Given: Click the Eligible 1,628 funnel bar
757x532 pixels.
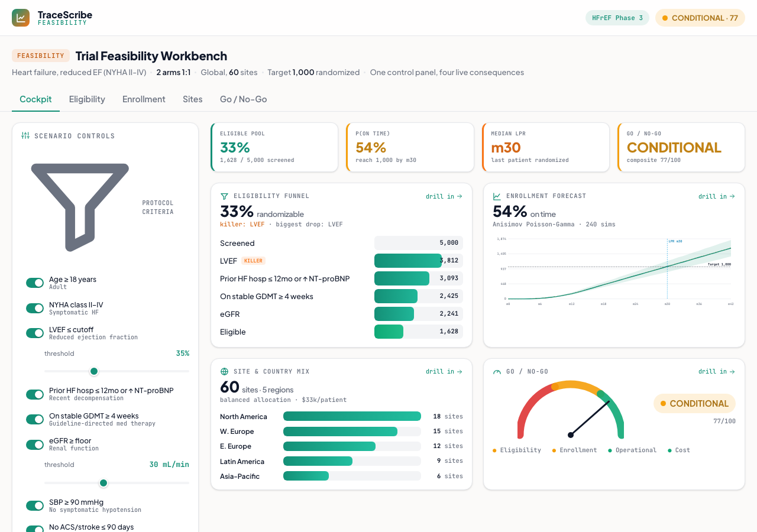Looking at the screenshot, I should tap(389, 332).
